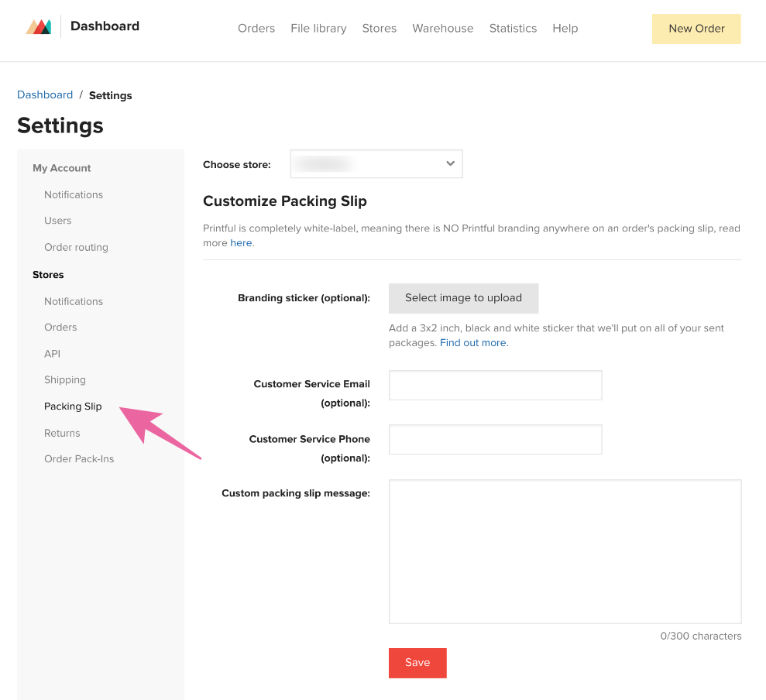This screenshot has height=700, width=766.
Task: Go to File library
Action: tap(318, 29)
